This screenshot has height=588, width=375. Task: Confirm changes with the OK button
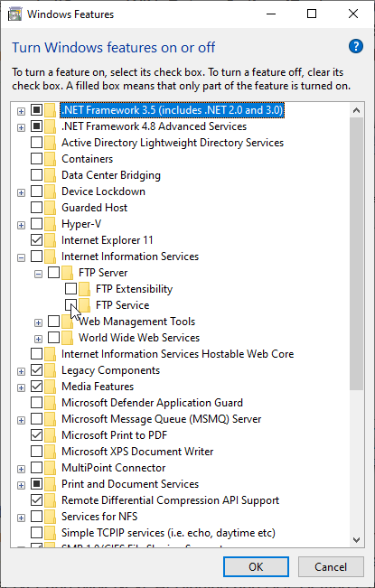[x=256, y=566]
